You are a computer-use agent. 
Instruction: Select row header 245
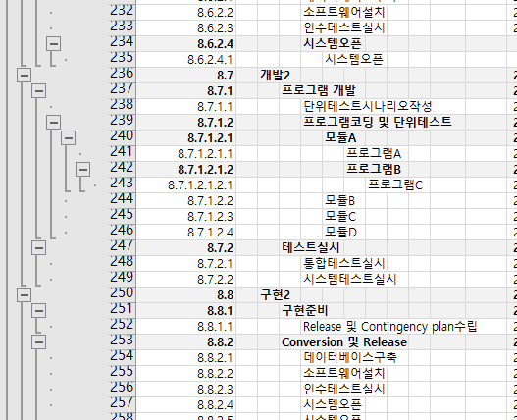point(122,216)
